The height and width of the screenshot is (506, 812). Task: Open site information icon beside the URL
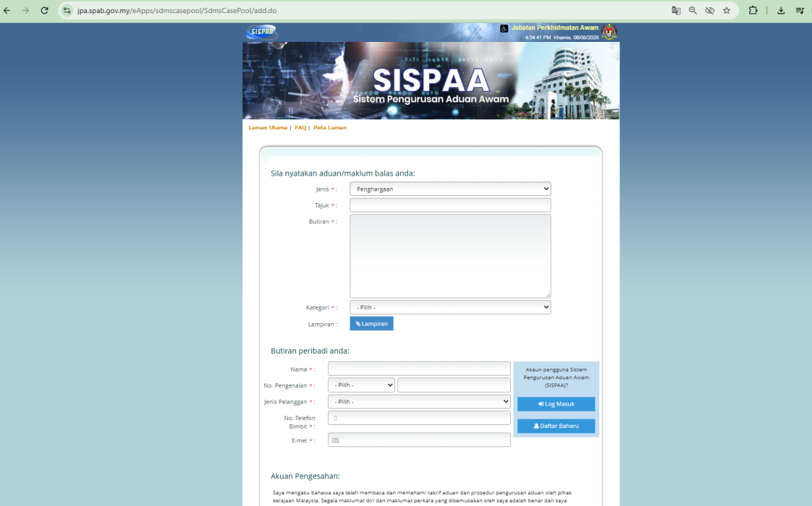(x=67, y=10)
